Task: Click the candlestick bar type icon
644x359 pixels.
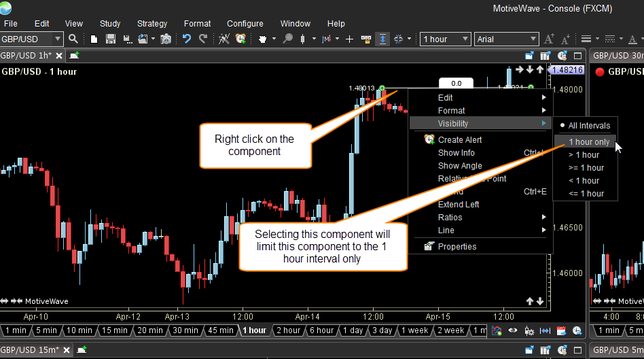Action: (303, 39)
